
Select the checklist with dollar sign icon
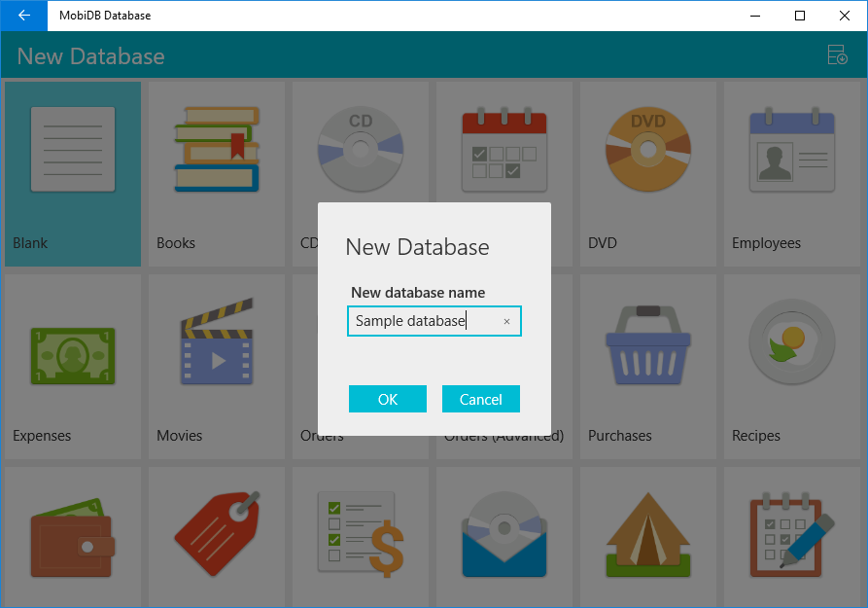(361, 533)
